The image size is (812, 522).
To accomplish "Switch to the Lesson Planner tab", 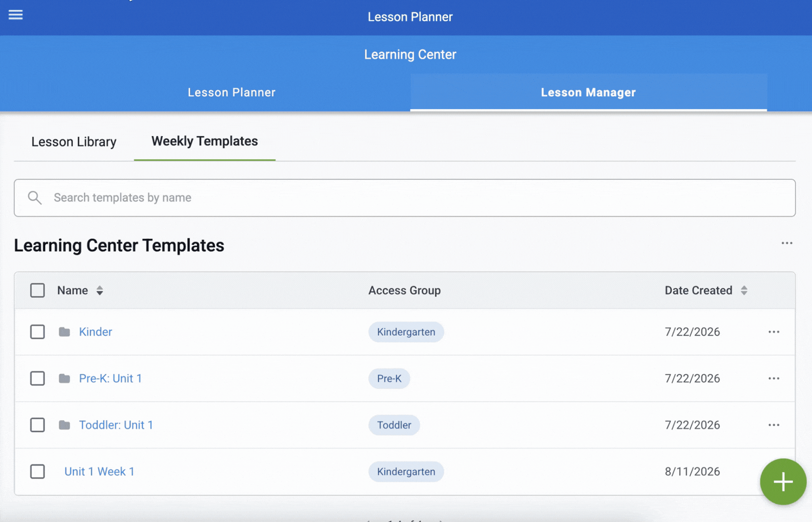I will pos(231,92).
